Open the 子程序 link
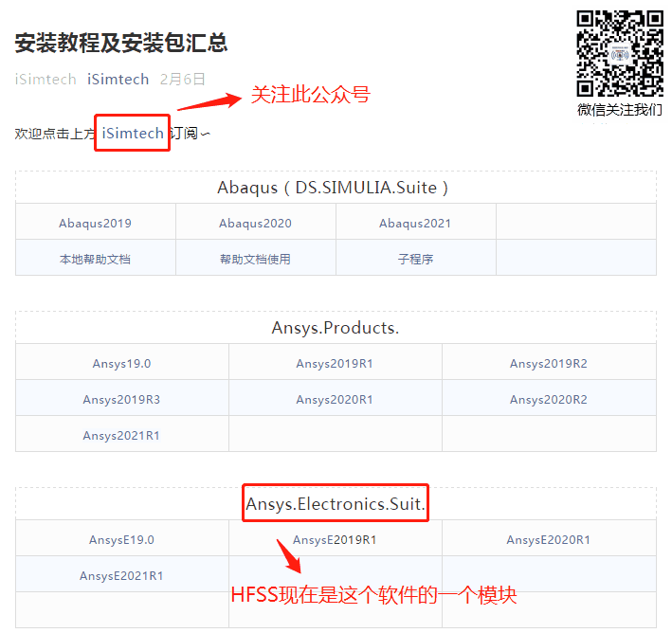672x633 pixels. pyautogui.click(x=415, y=259)
